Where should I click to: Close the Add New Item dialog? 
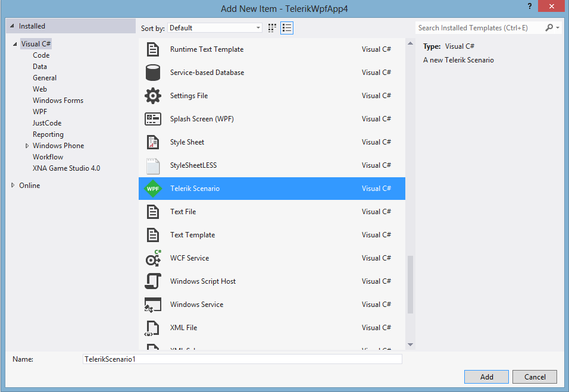[551, 6]
